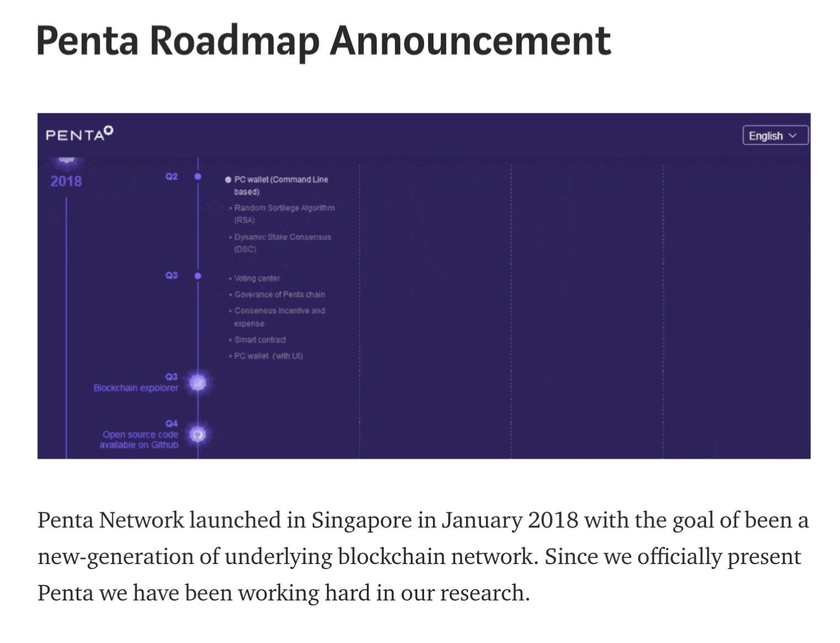The width and height of the screenshot is (840, 643).
Task: Select the 2018 year label
Action: click(x=66, y=181)
